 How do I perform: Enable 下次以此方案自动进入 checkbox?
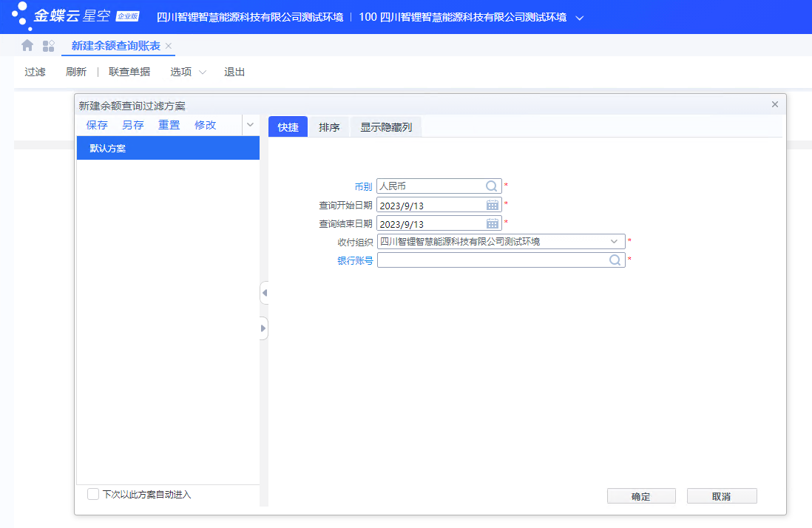coord(93,494)
